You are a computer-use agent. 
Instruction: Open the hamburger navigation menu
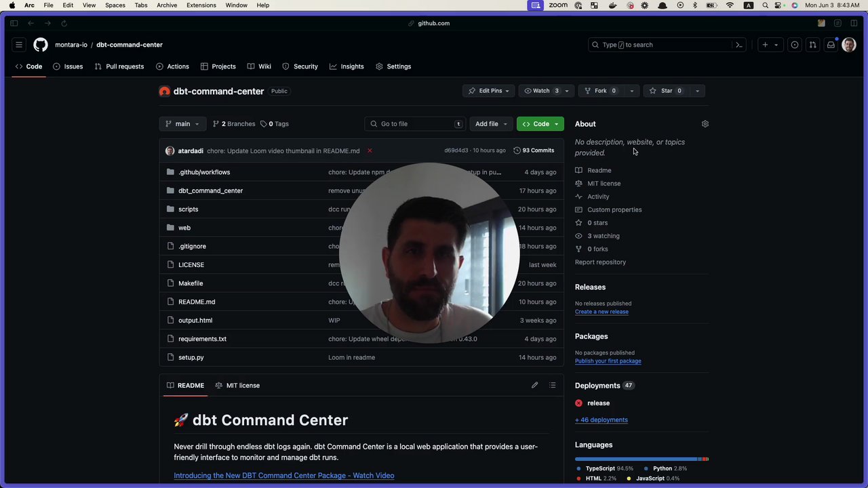[19, 45]
